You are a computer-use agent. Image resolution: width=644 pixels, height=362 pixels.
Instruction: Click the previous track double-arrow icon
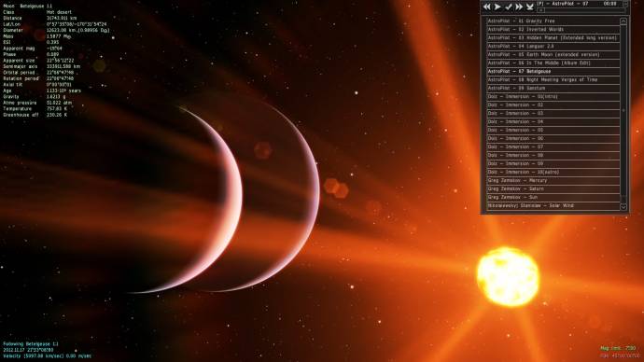tap(486, 7)
